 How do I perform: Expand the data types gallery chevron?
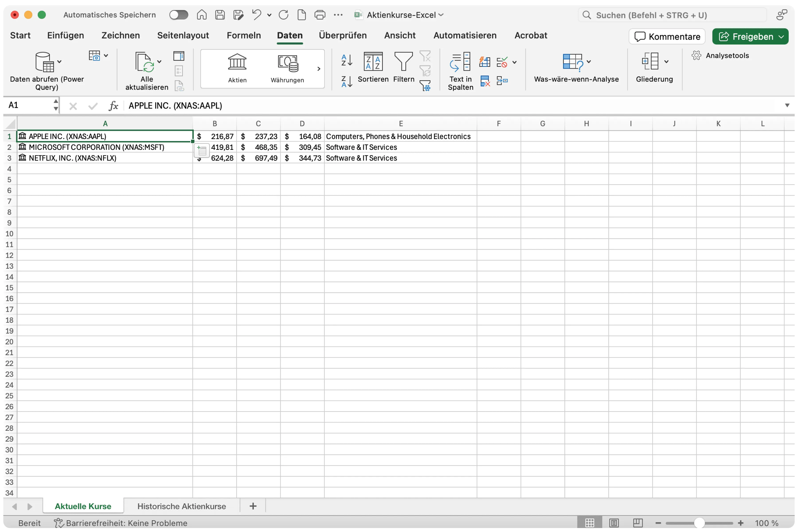(x=319, y=69)
